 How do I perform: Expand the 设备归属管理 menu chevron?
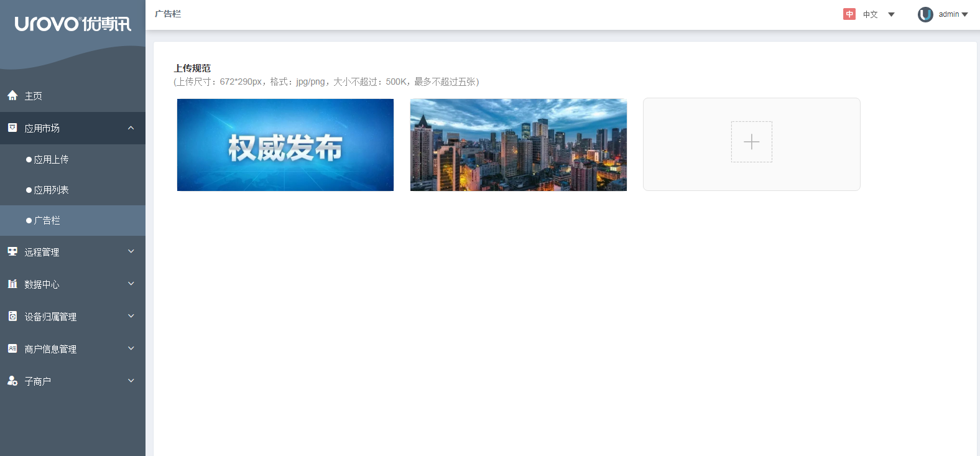[x=131, y=316]
